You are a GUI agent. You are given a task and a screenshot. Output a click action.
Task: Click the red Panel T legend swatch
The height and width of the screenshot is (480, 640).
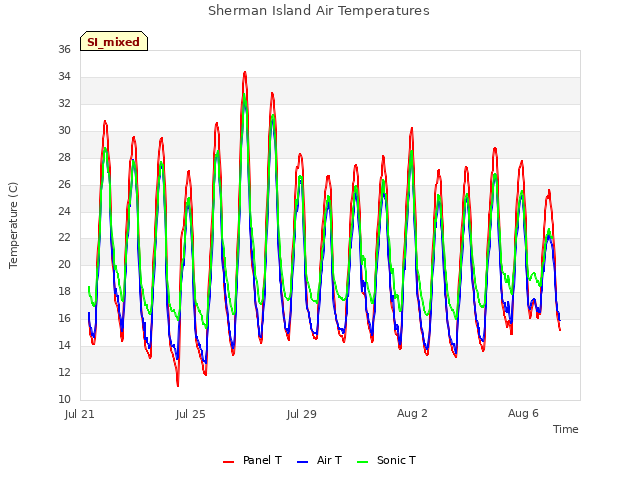click(229, 462)
